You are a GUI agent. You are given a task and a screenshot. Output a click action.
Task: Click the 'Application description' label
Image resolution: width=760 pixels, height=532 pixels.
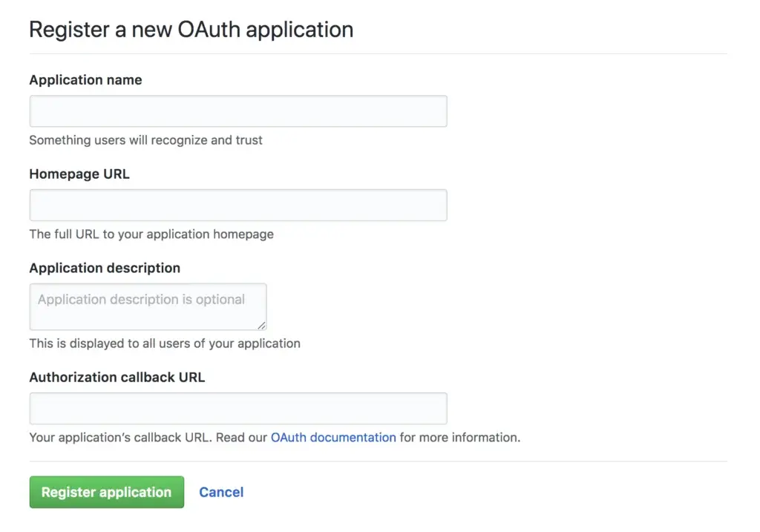pos(105,268)
